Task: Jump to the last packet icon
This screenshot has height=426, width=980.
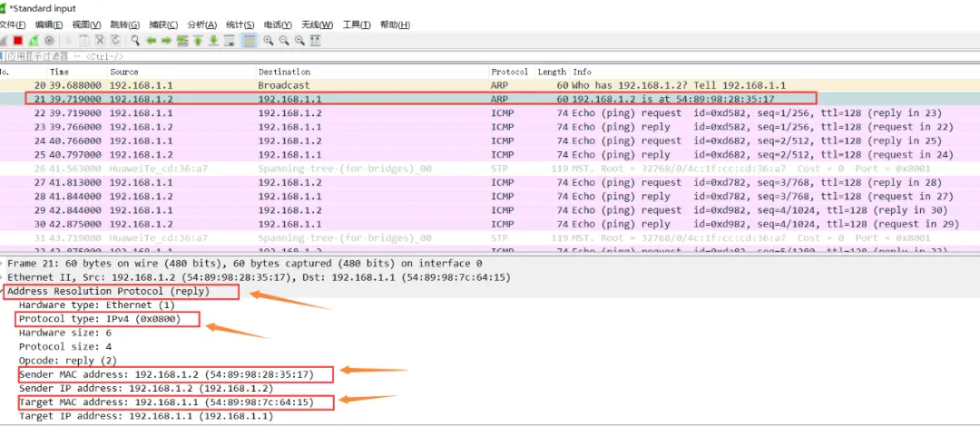Action: click(x=213, y=41)
